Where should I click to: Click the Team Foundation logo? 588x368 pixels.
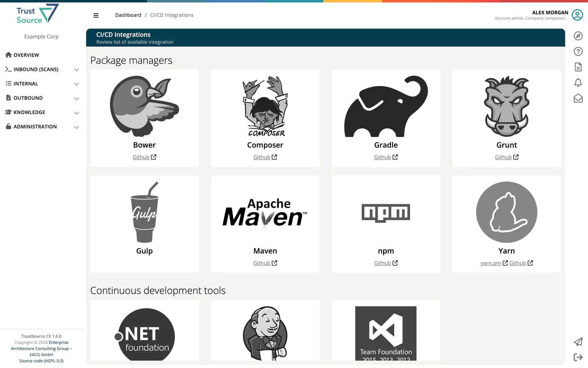click(386, 333)
